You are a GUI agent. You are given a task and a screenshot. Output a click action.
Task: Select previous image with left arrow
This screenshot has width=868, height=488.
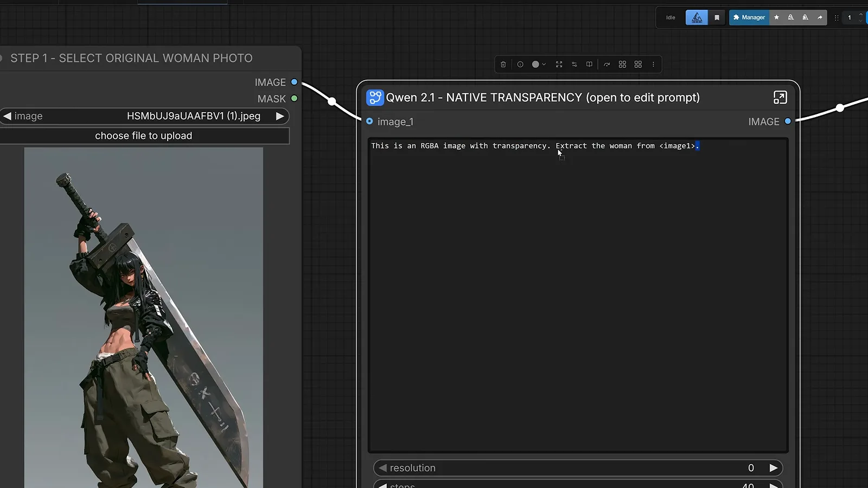pos(7,116)
